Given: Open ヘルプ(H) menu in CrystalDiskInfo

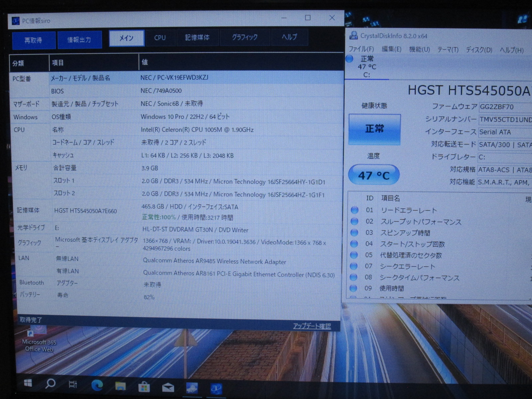Looking at the screenshot, I should [x=511, y=50].
